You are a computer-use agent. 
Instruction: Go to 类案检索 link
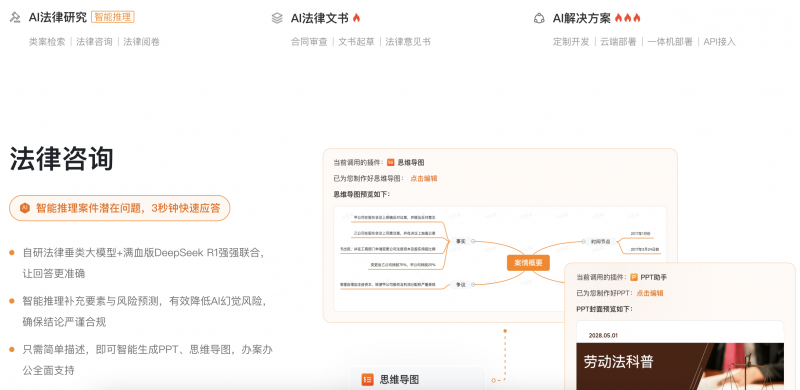[x=47, y=42]
